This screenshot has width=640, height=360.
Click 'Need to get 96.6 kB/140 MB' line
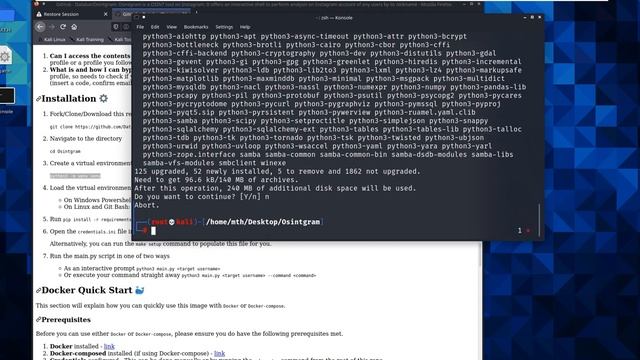tap(216, 180)
